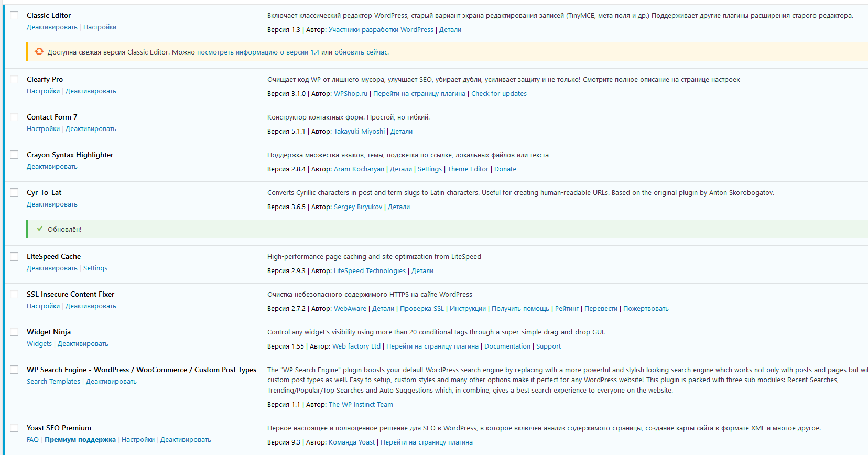
Task: Deactivate the Classic Editor plugin
Action: coord(52,27)
